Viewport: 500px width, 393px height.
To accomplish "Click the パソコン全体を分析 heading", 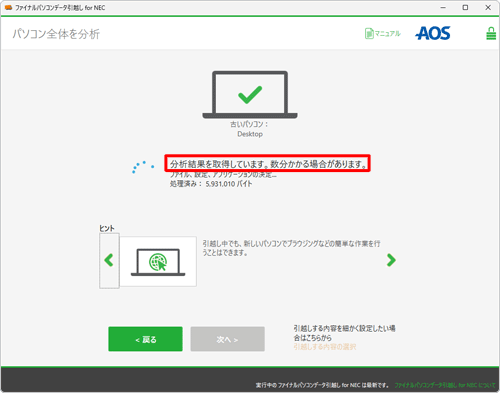I will (x=56, y=34).
